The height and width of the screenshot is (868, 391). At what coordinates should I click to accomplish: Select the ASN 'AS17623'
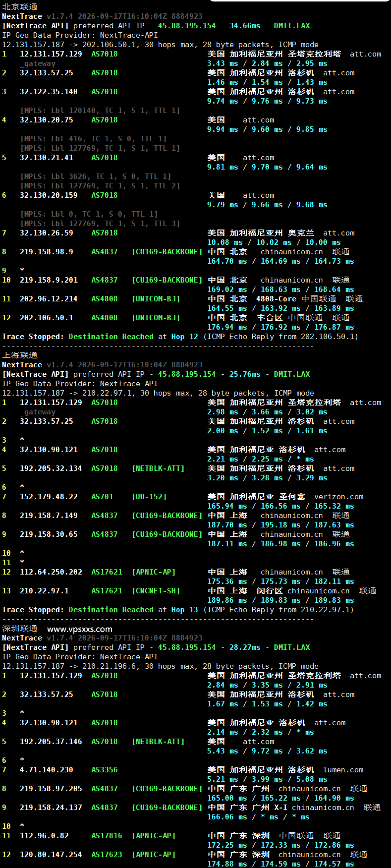(107, 855)
